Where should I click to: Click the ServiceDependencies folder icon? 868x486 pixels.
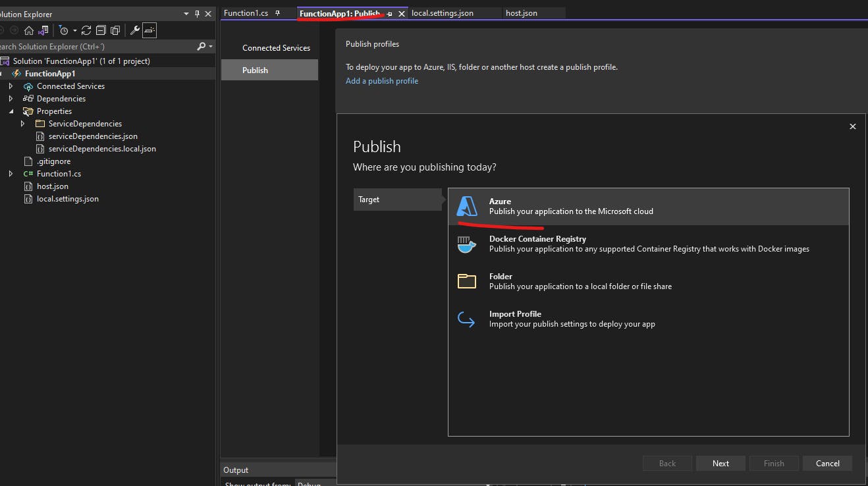click(x=40, y=124)
